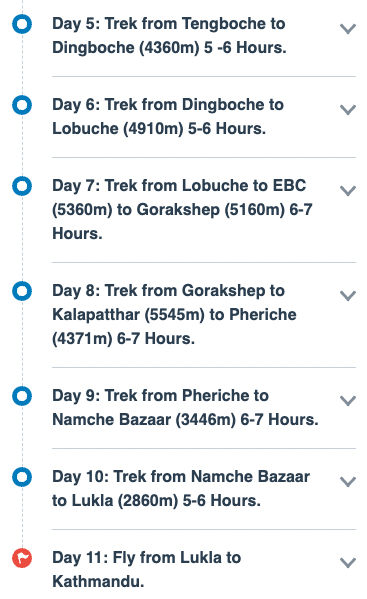Open Day 8 Kalapatthar chevron arrow

pyautogui.click(x=348, y=296)
